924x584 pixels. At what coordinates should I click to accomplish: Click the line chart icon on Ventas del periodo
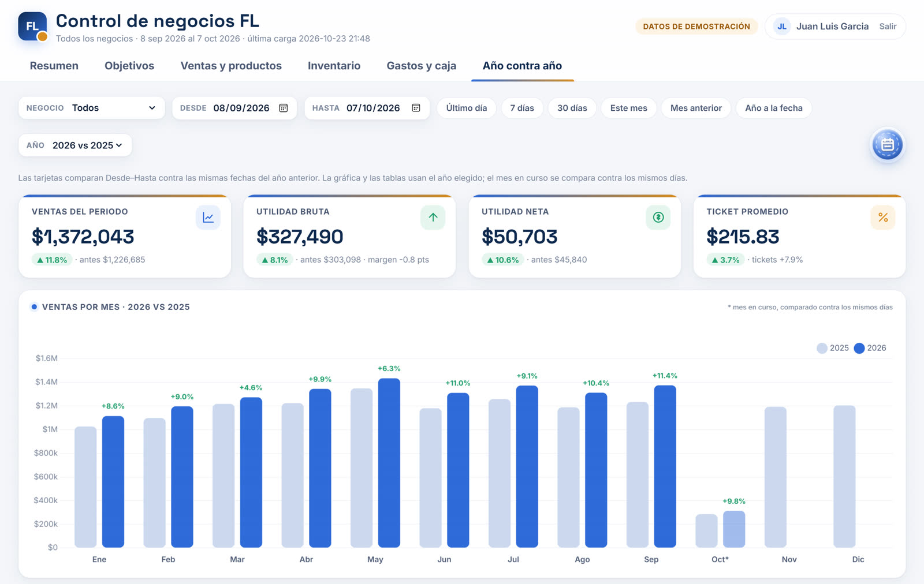pyautogui.click(x=208, y=218)
